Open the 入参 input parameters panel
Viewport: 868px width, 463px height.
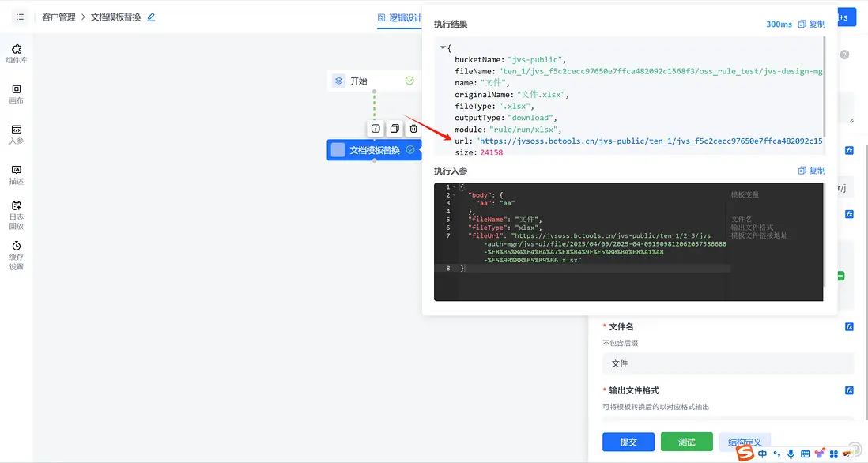[16, 134]
